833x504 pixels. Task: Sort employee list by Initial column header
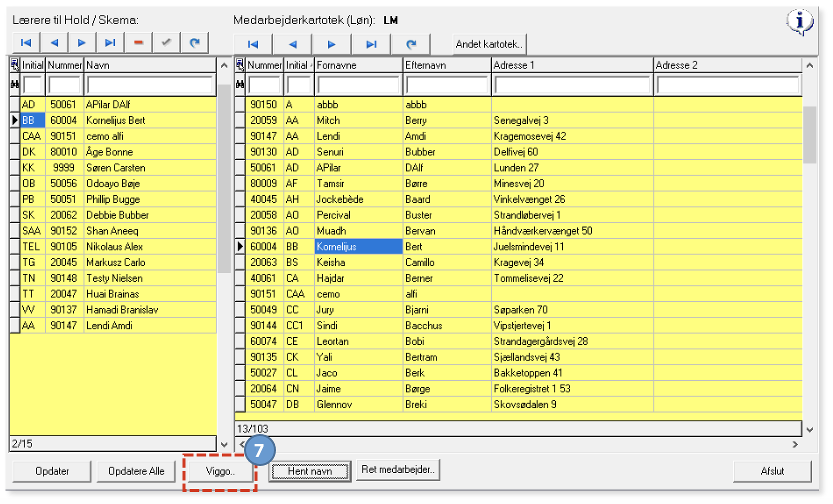coord(299,65)
